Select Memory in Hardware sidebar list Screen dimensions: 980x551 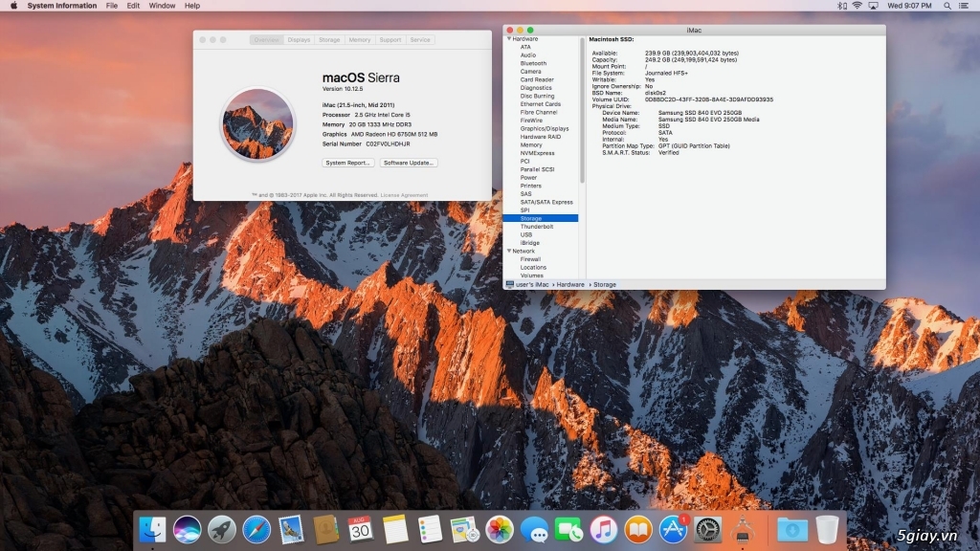tap(531, 145)
